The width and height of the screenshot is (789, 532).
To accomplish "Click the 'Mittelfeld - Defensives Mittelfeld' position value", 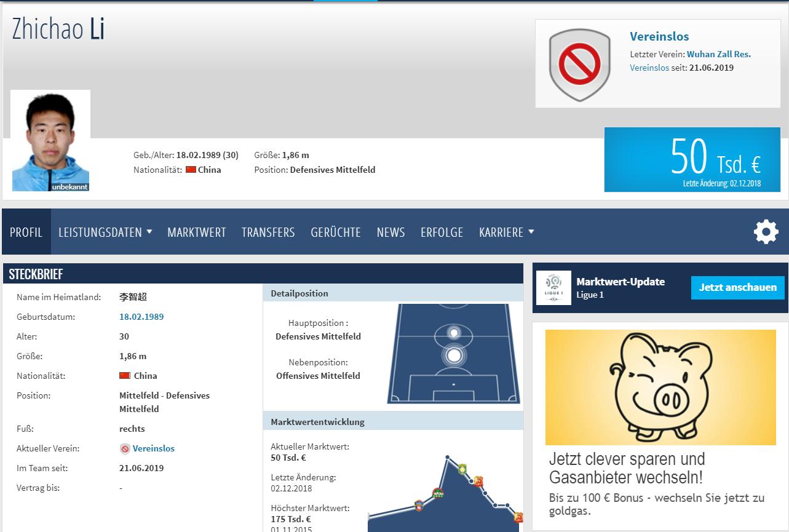I will [164, 402].
